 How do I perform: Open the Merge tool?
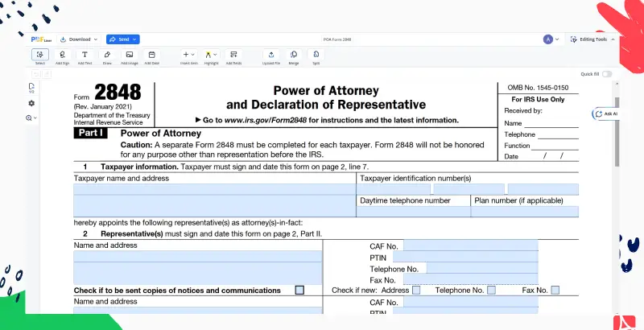click(x=294, y=55)
